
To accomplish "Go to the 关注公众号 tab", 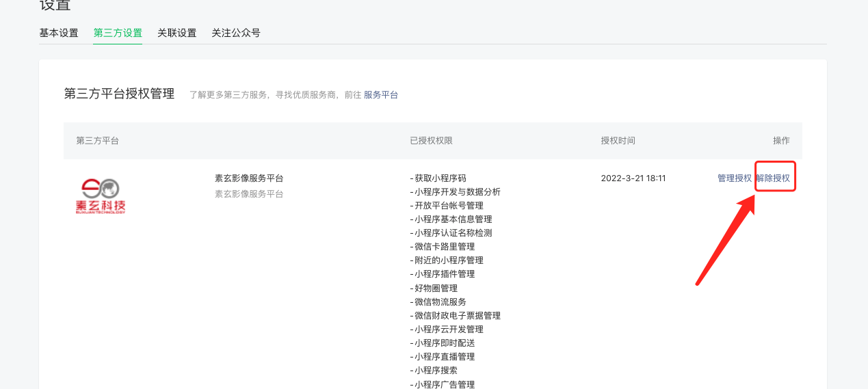I will coord(235,33).
